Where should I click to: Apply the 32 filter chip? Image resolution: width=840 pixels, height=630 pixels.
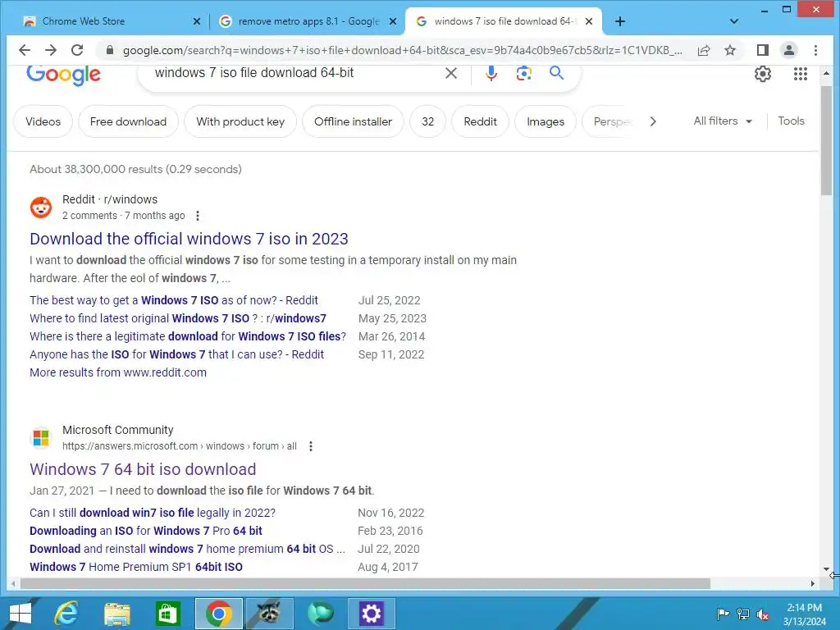tap(427, 121)
